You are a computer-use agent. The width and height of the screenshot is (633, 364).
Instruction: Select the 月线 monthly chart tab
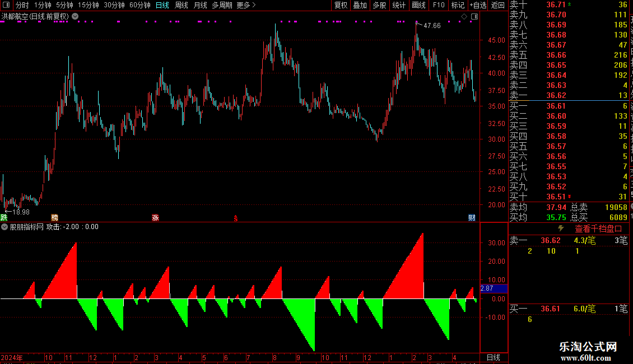pyautogui.click(x=200, y=5)
